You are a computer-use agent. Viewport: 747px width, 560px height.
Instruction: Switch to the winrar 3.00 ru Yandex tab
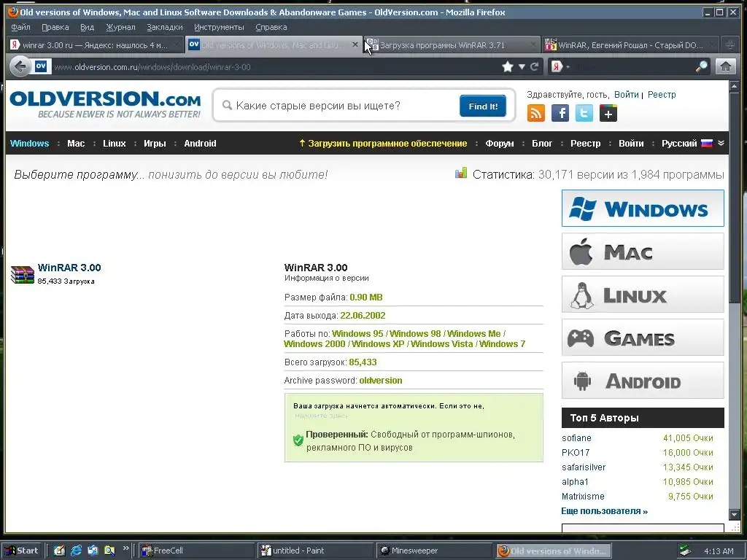(96, 44)
